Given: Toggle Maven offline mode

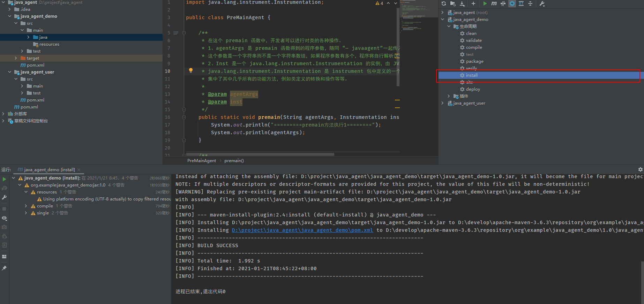Looking at the screenshot, I should (x=512, y=3).
